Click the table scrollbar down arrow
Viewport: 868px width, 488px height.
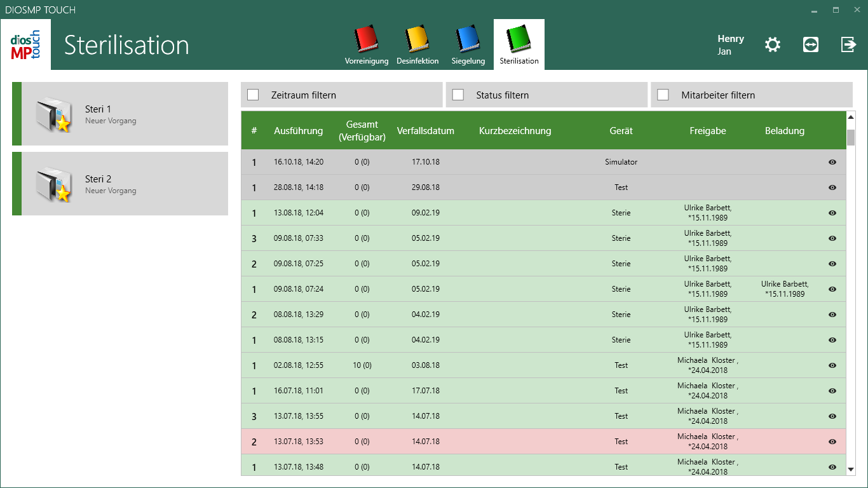[851, 470]
